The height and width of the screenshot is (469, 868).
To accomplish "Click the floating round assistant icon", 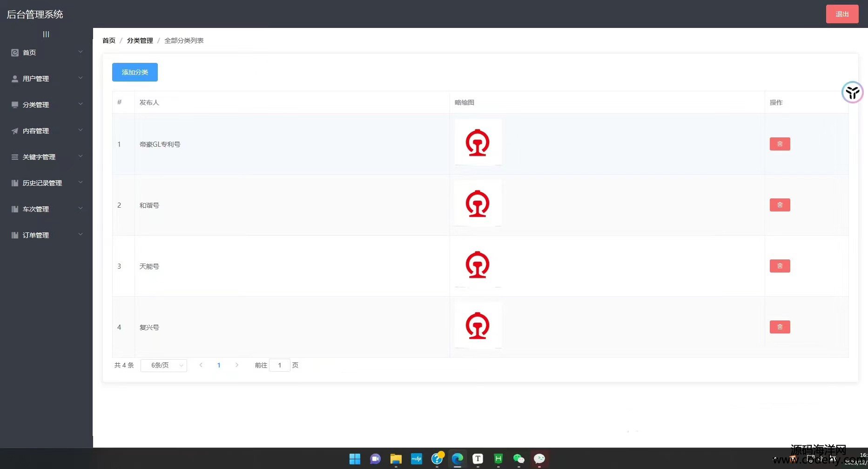I will click(853, 92).
